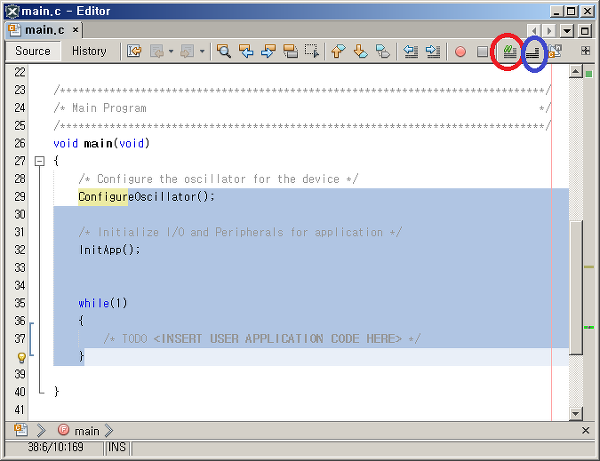
Task: Click the scroll up arrow
Action: pyautogui.click(x=576, y=71)
